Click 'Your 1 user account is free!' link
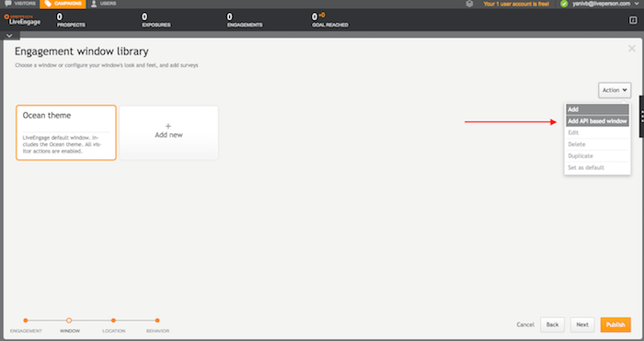 pyautogui.click(x=516, y=4)
